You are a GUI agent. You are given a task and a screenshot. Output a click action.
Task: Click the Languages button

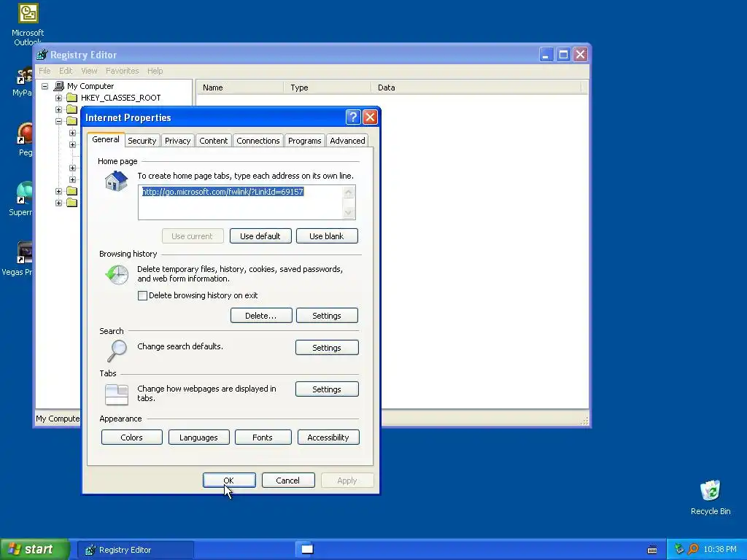pyautogui.click(x=198, y=437)
